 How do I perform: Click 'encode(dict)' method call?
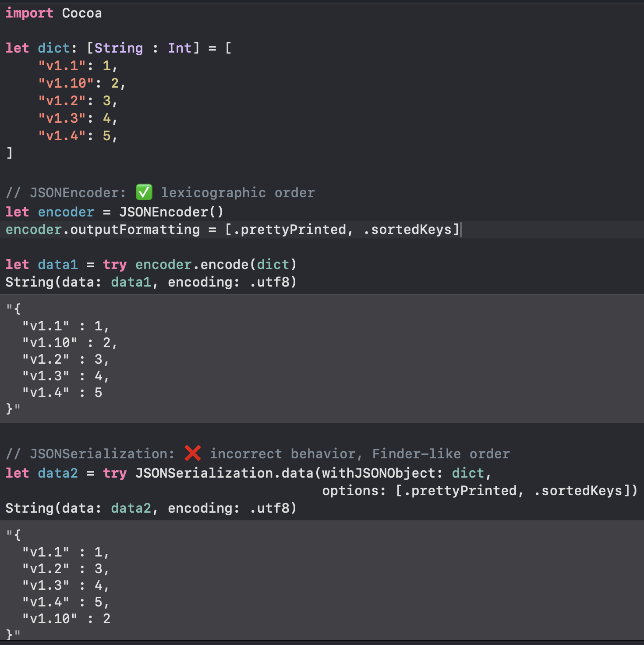pos(248,265)
